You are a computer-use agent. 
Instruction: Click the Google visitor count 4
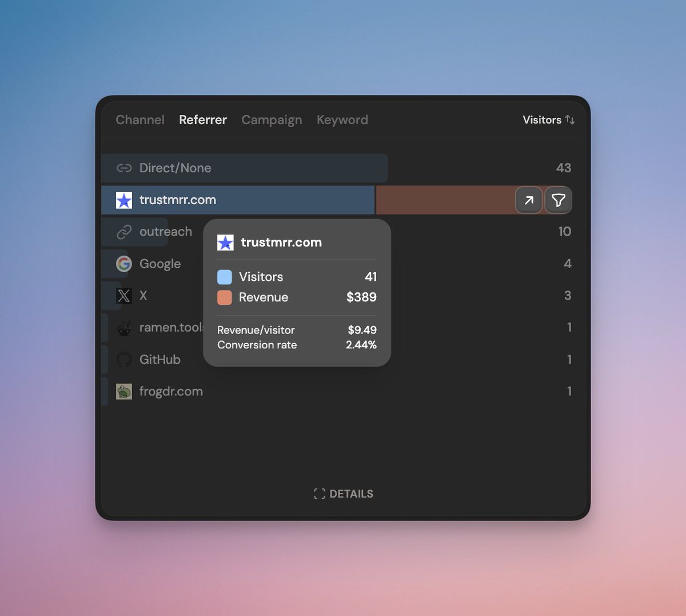point(568,264)
